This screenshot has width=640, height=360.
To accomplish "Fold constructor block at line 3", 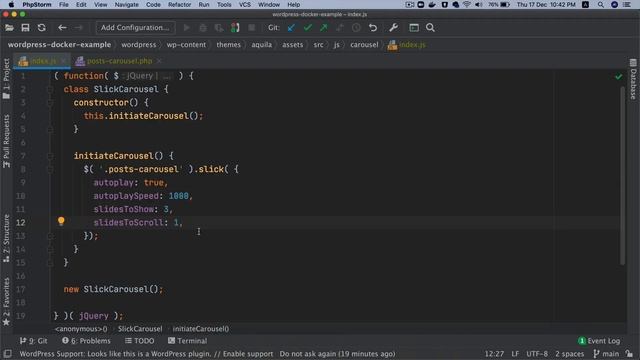I will 50,103.
